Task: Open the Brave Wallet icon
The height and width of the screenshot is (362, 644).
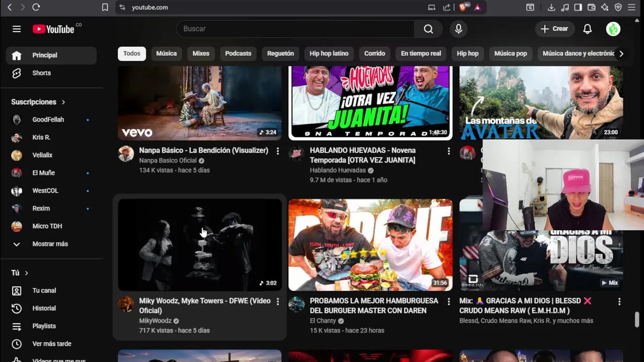Action: pyautogui.click(x=591, y=7)
